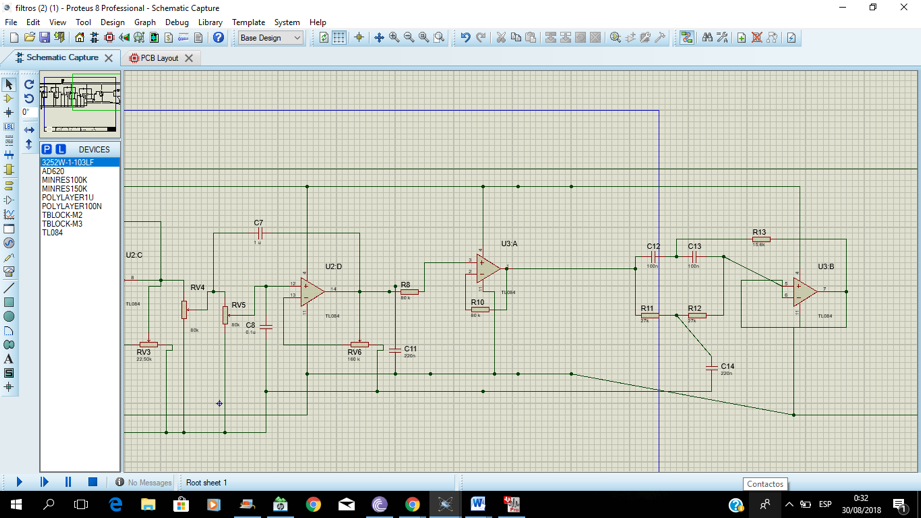Toggle the grid display icon
The height and width of the screenshot is (518, 921).
coord(339,38)
